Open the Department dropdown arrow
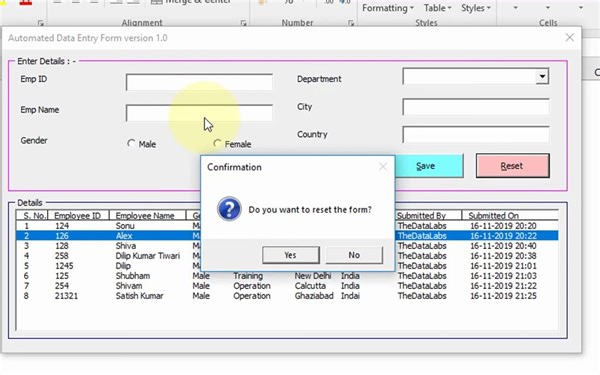600x375 pixels. tap(542, 77)
